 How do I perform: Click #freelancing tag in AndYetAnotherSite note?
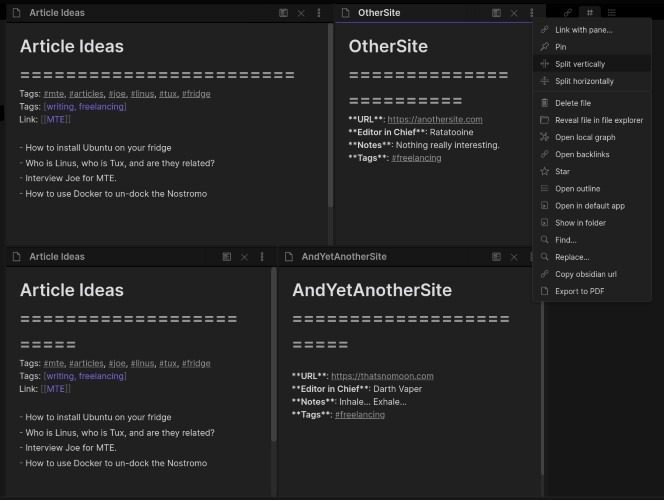click(x=360, y=414)
